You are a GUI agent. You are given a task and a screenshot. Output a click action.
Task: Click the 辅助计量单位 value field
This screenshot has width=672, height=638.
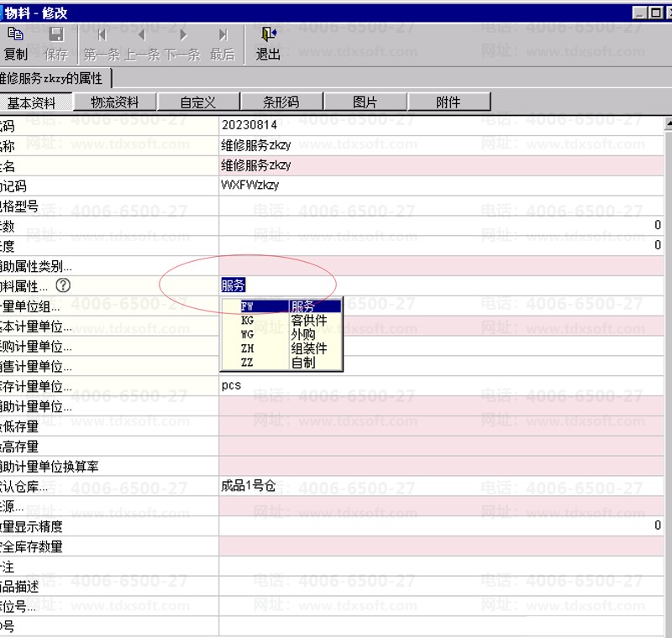point(442,406)
